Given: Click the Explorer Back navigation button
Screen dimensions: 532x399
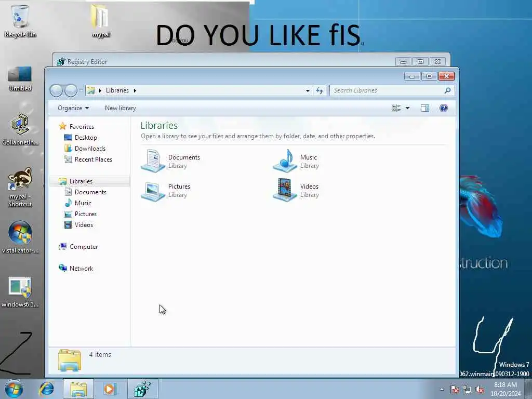Looking at the screenshot, I should pos(56,90).
